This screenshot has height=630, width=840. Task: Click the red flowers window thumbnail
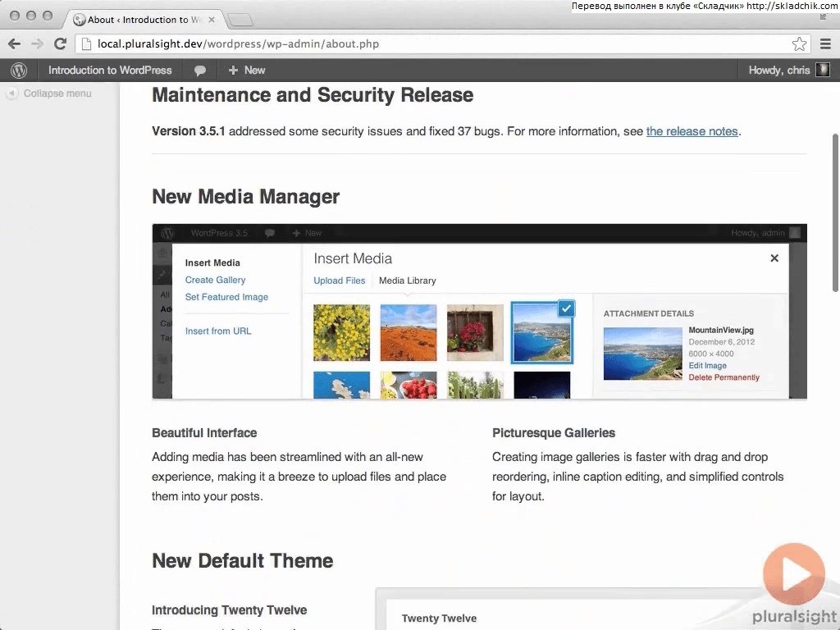[475, 333]
